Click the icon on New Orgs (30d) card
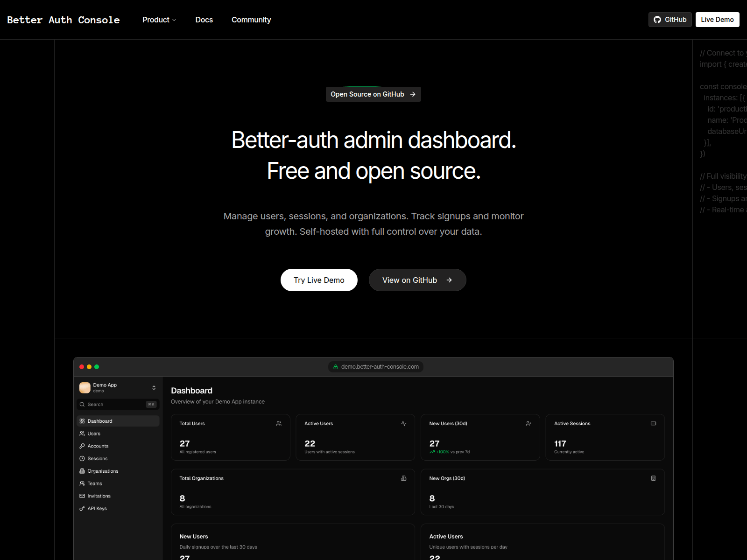The width and height of the screenshot is (747, 560). click(x=654, y=478)
